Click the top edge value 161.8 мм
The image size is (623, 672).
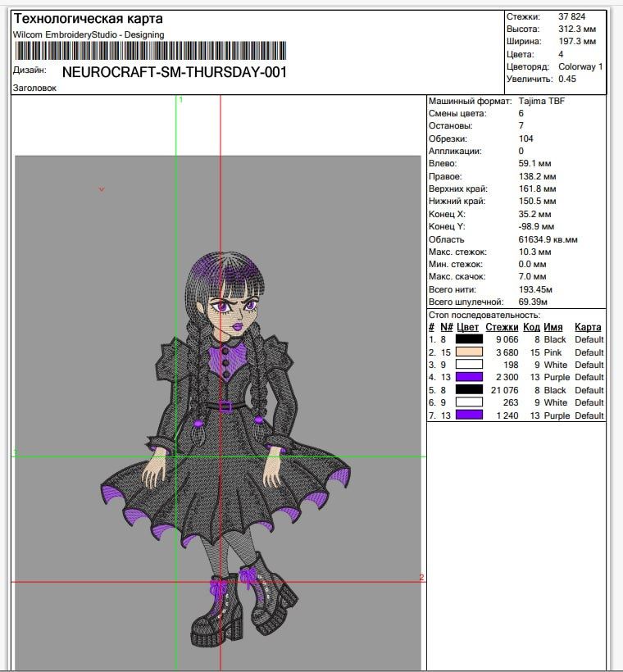(x=537, y=188)
